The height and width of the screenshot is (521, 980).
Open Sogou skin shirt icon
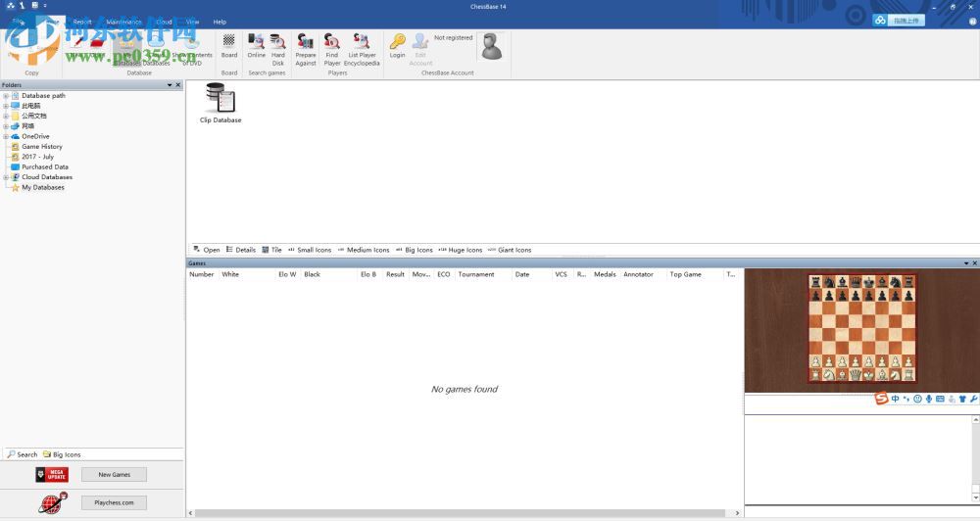[962, 399]
